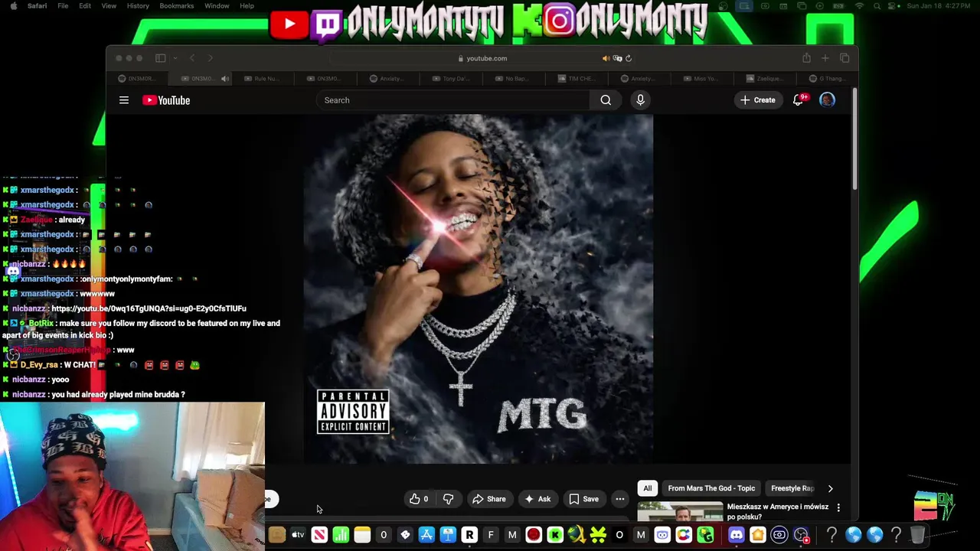
Task: Open YouTube notifications bell
Action: [x=798, y=100]
